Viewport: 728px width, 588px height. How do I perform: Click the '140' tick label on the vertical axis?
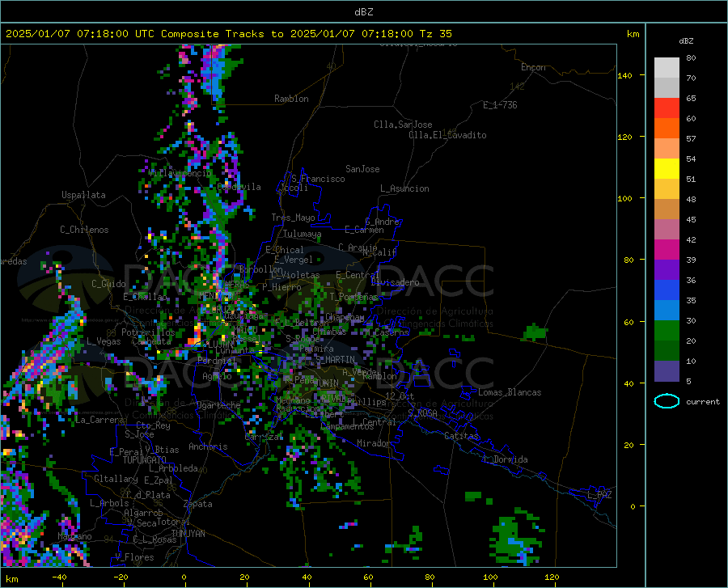click(624, 76)
